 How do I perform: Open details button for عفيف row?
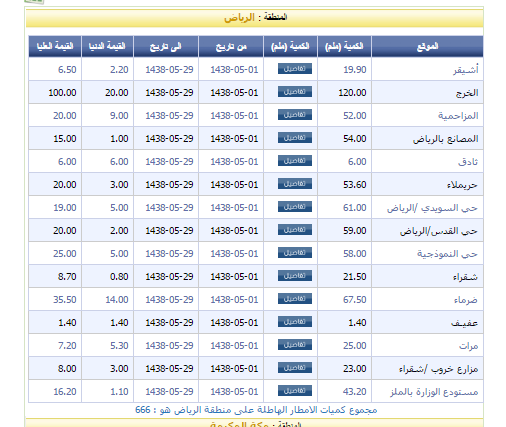pyautogui.click(x=295, y=322)
